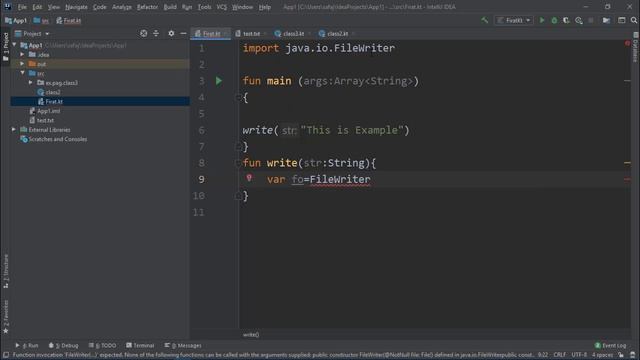
Task: Expand the out folder
Action: 22,64
